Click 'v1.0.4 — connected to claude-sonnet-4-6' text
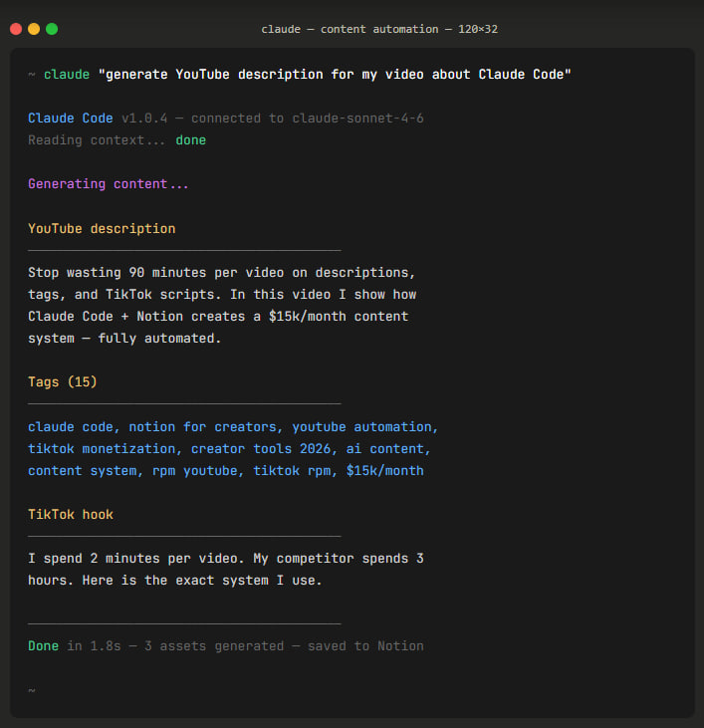The image size is (704, 728). pos(273,118)
